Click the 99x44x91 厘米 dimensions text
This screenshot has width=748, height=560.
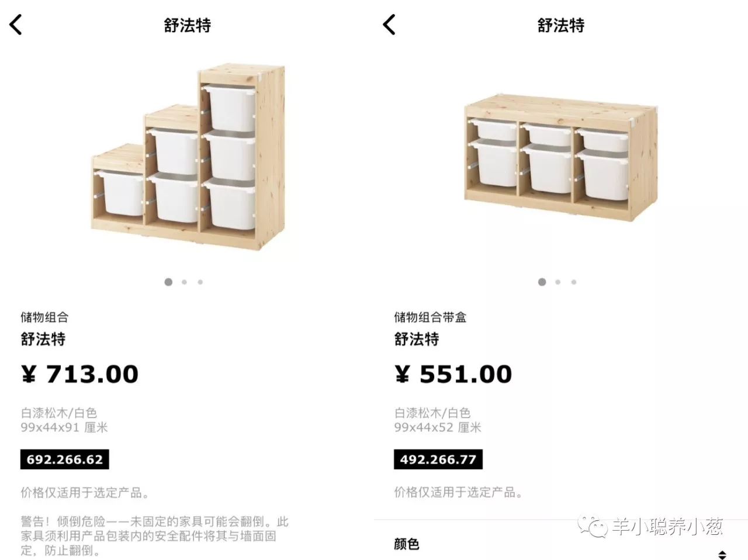pos(64,427)
